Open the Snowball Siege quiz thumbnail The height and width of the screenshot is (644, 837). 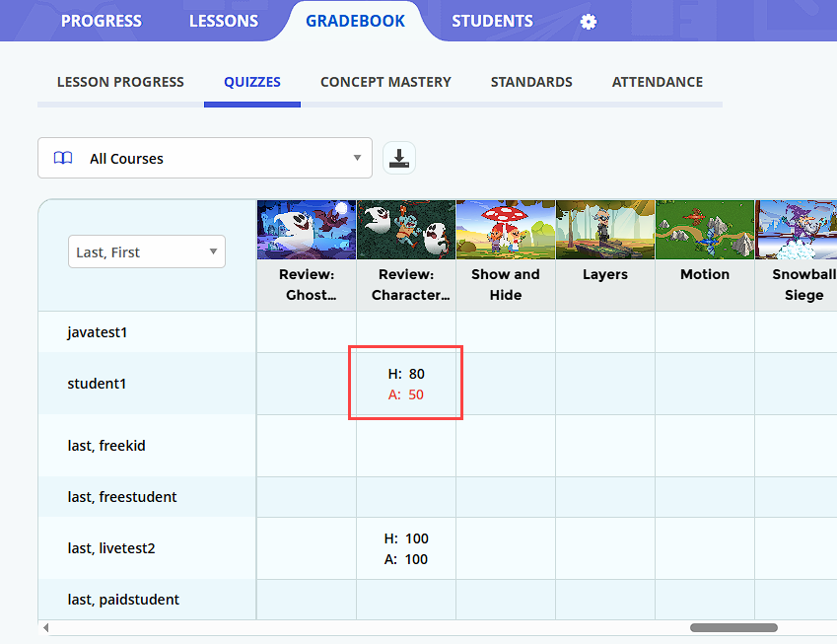[796, 230]
